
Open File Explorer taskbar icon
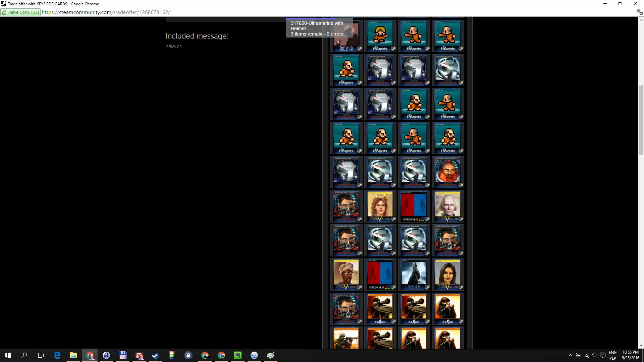point(73,355)
